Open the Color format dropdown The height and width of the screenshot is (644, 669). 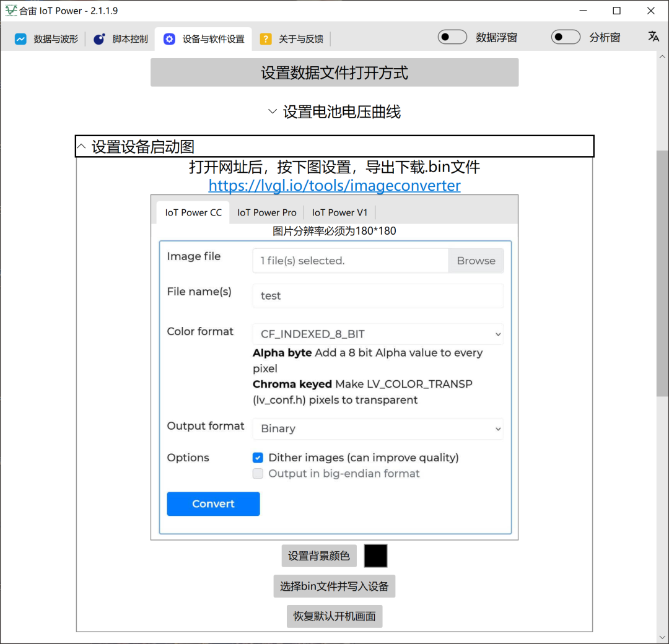coord(378,334)
